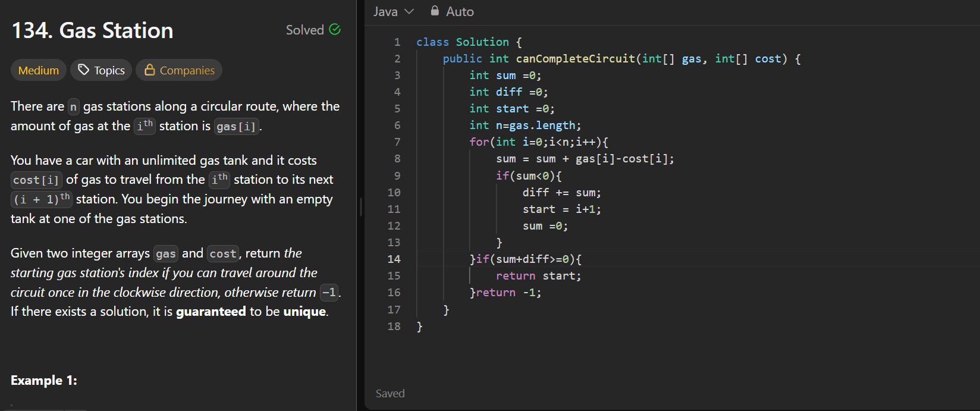Viewport: 980px width, 411px height.
Task: Click the 'return -1;' statement
Action: click(509, 292)
